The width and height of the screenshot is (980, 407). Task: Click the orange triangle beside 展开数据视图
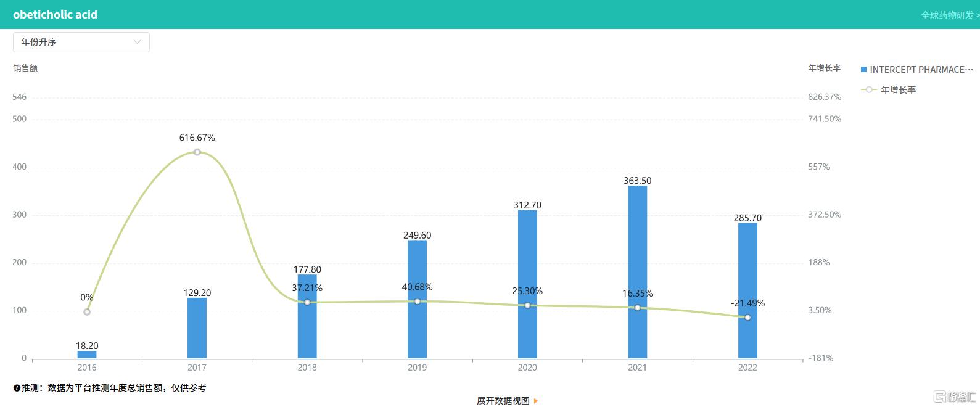click(536, 401)
